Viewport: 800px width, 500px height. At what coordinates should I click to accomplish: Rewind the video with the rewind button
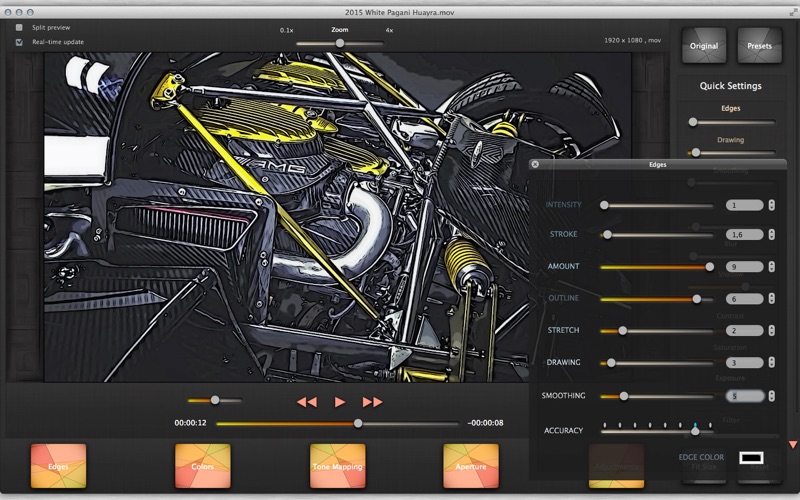coord(307,402)
